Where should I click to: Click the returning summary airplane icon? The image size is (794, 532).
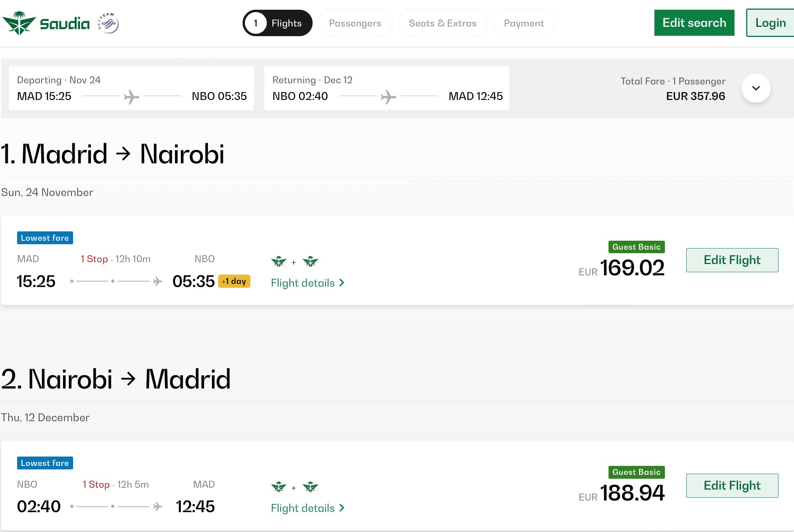pos(388,96)
